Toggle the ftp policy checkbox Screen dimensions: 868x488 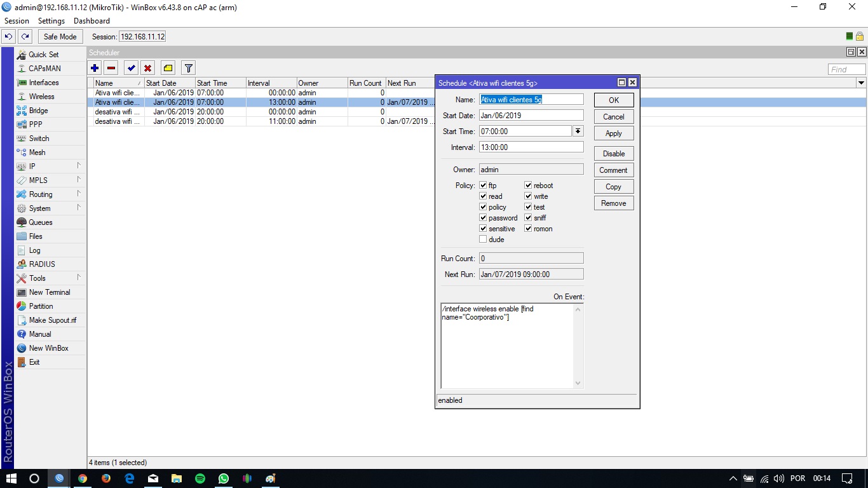click(483, 186)
